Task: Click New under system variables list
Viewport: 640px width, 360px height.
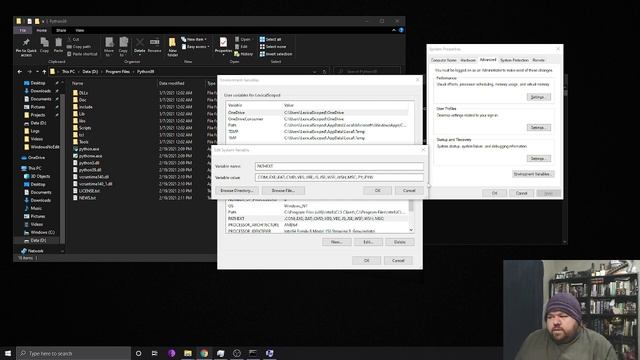Action: (337, 242)
